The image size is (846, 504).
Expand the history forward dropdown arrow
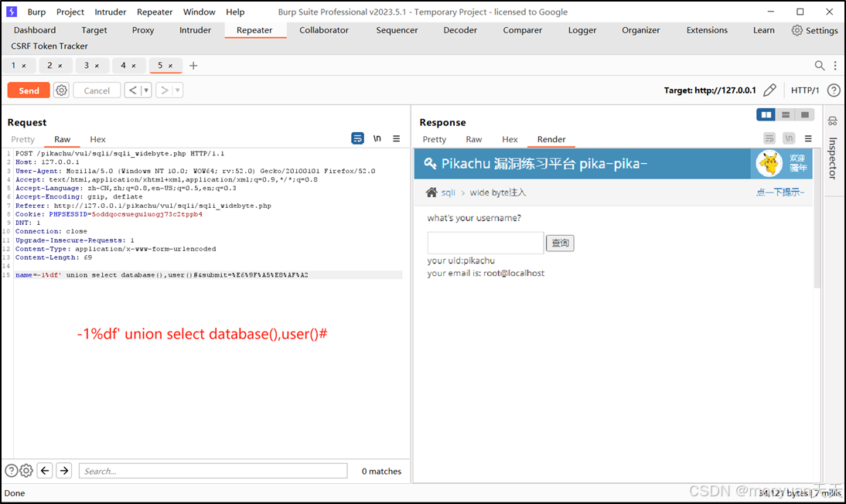coord(178,90)
